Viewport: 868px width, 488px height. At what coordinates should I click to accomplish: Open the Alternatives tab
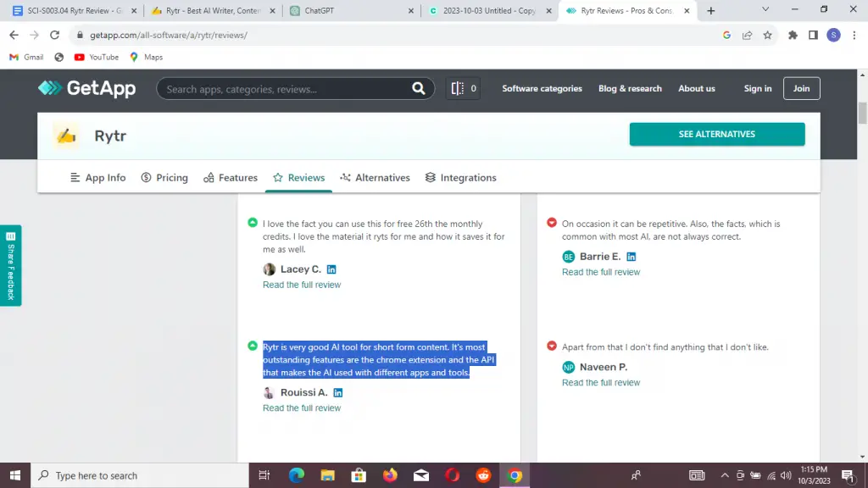coord(375,178)
